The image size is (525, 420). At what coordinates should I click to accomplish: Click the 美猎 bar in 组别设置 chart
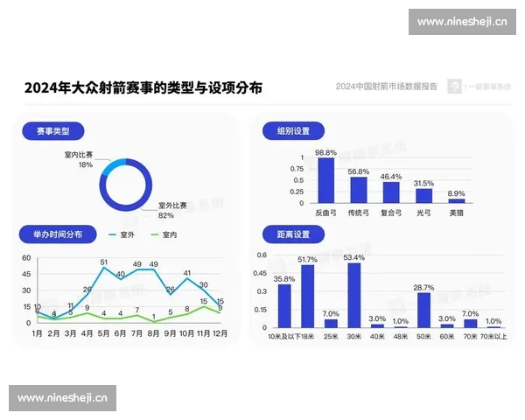tap(457, 201)
